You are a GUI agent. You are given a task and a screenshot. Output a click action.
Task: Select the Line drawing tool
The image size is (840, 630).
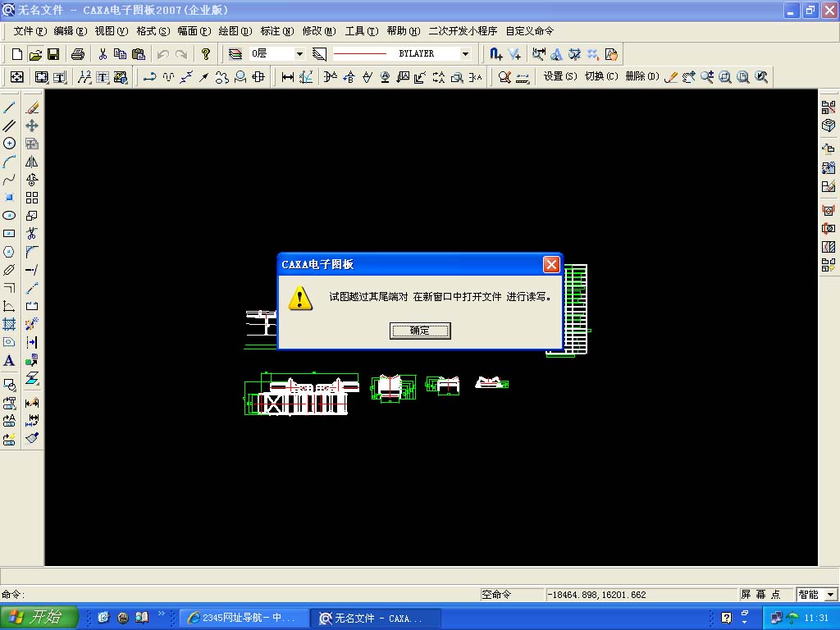[9, 107]
